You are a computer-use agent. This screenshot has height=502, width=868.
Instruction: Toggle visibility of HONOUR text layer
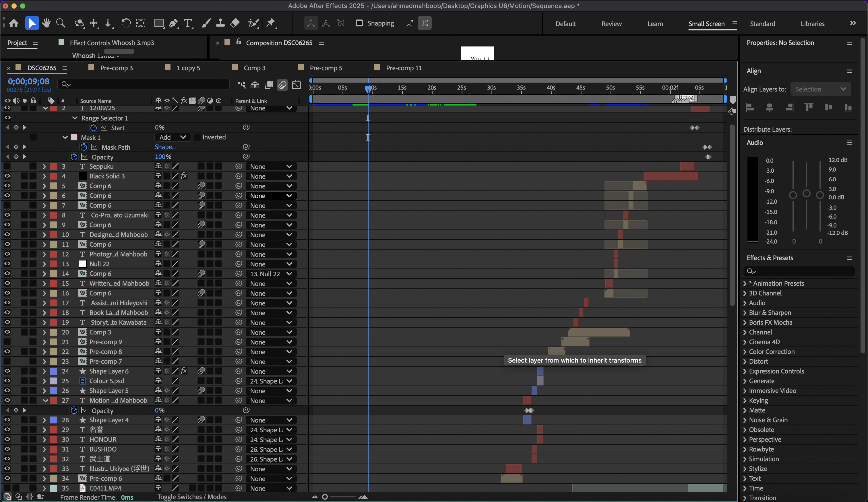pyautogui.click(x=7, y=439)
